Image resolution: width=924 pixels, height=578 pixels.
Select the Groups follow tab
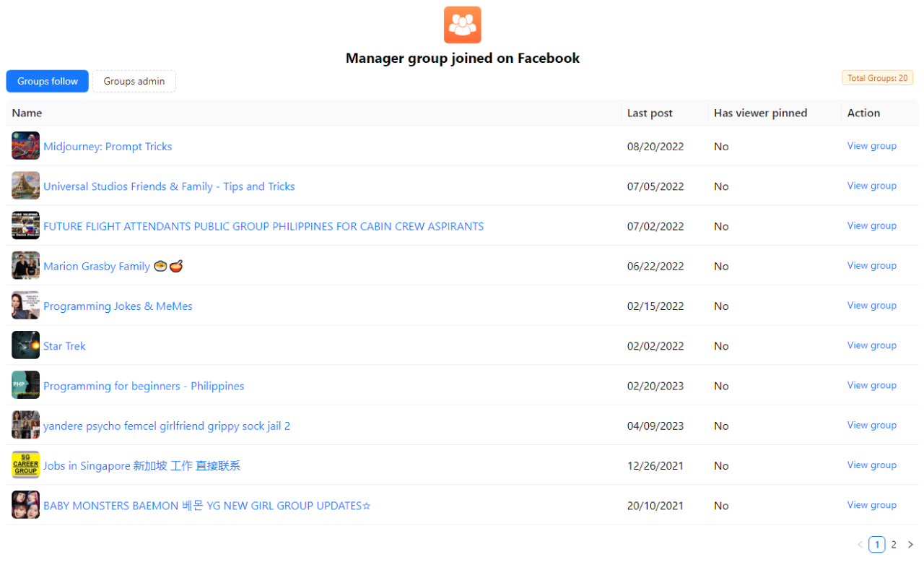tap(47, 81)
